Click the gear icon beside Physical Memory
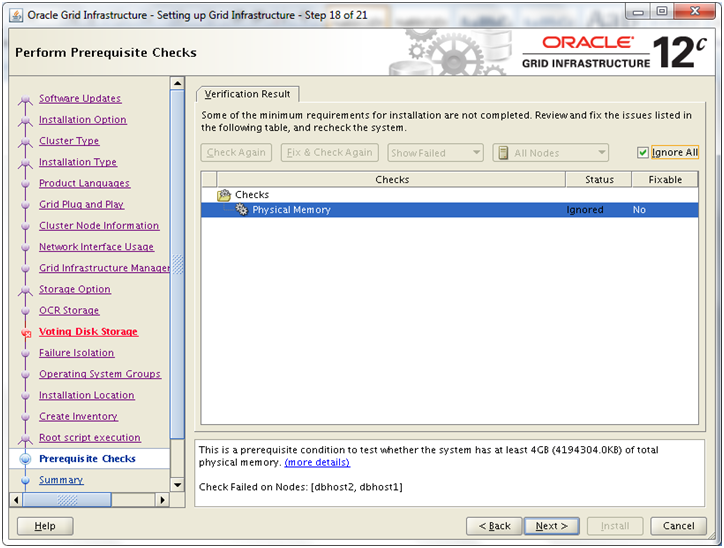This screenshot has height=548, width=724. tap(241, 210)
